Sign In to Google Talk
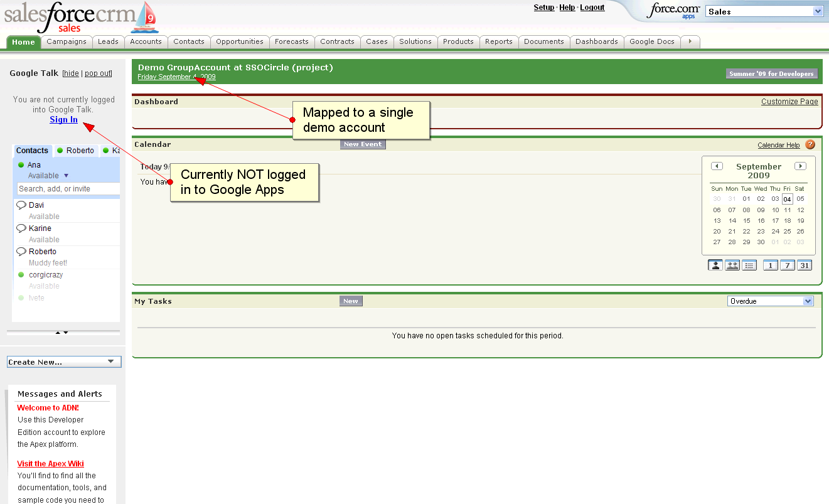 64,120
